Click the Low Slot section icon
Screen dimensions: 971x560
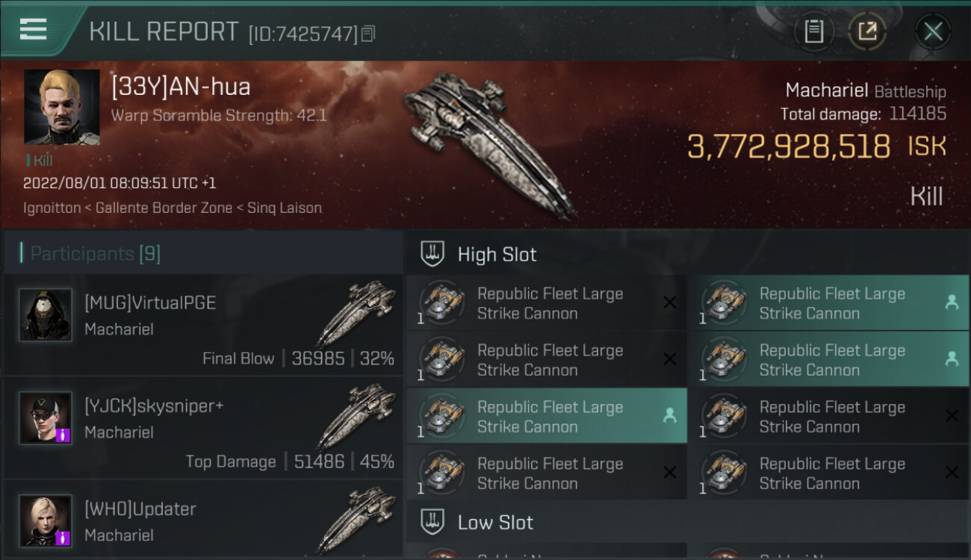[x=432, y=522]
